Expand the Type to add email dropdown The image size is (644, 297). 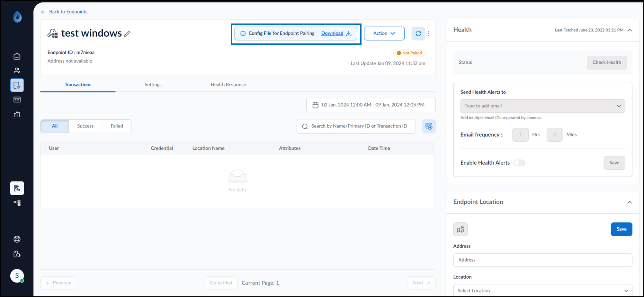543,106
